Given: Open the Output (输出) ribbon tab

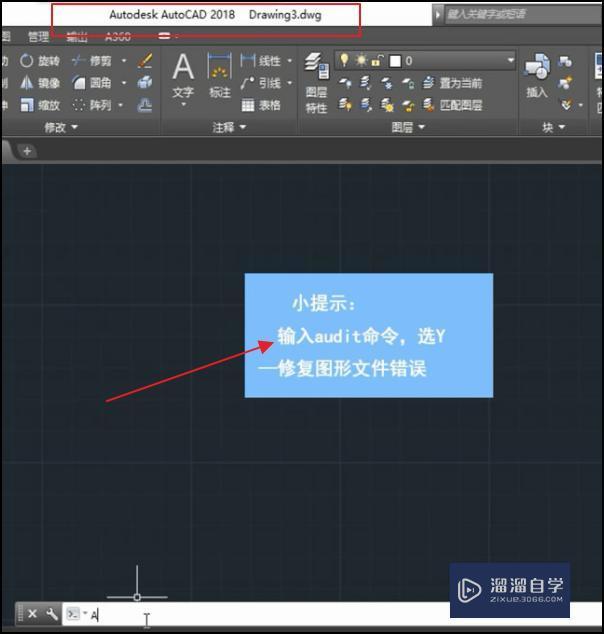Looking at the screenshot, I should coord(77,37).
